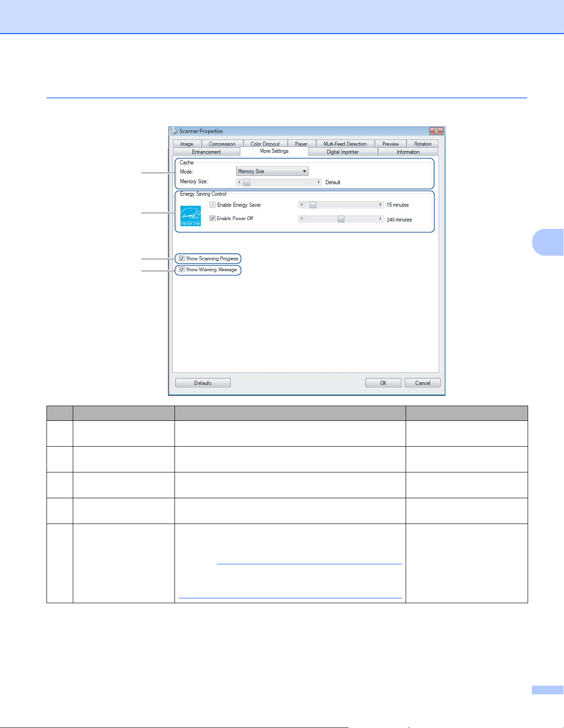Open the Rotation tab

[423, 144]
